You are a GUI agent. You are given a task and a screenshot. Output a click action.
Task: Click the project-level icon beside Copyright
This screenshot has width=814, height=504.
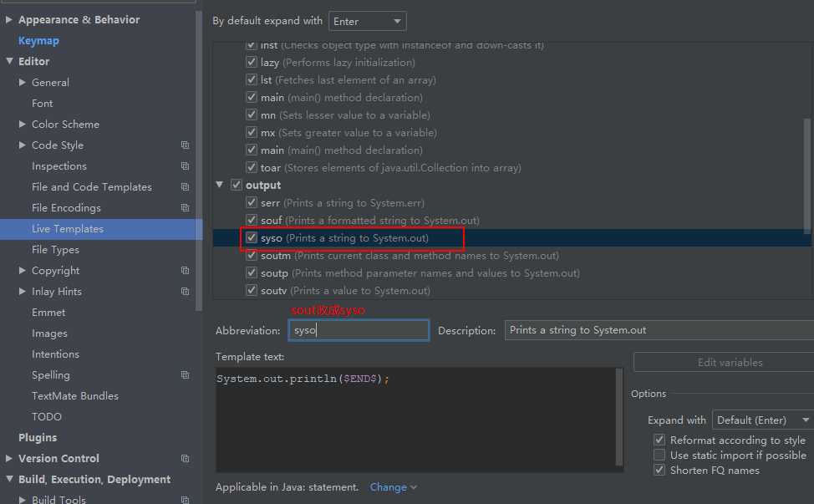pyautogui.click(x=185, y=271)
